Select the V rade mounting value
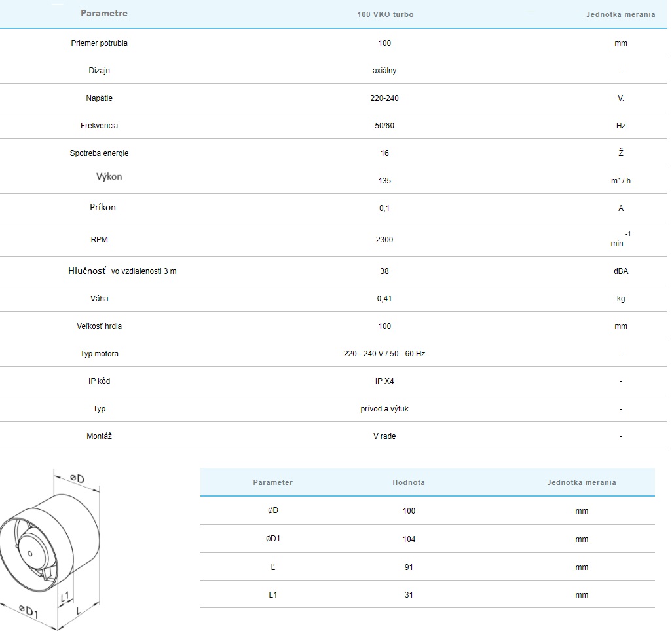The image size is (672, 631). pyautogui.click(x=384, y=436)
